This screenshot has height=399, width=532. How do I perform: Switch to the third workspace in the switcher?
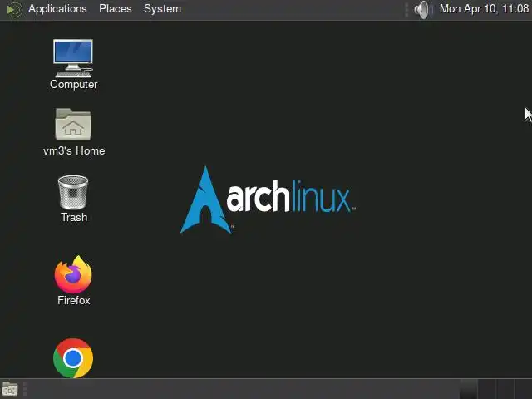505,389
